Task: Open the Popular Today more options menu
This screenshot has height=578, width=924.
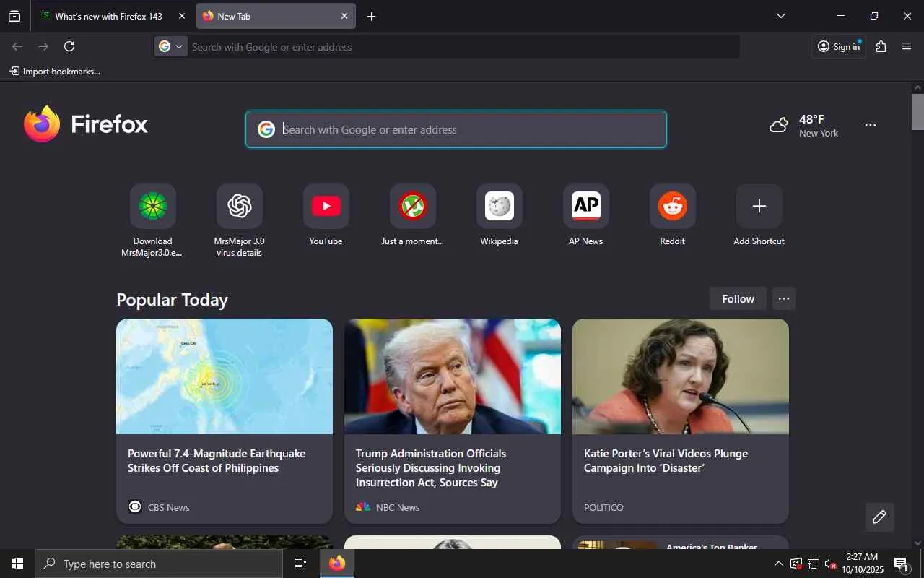Action: point(784,298)
